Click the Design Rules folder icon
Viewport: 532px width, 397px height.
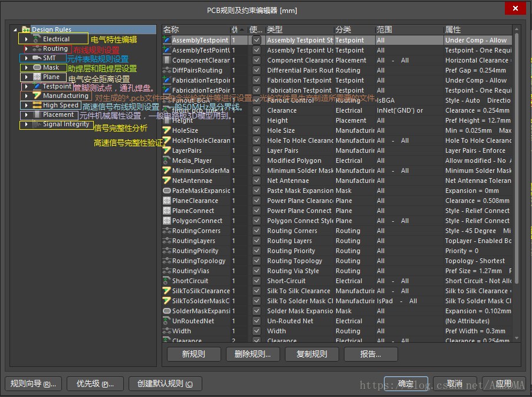26,29
